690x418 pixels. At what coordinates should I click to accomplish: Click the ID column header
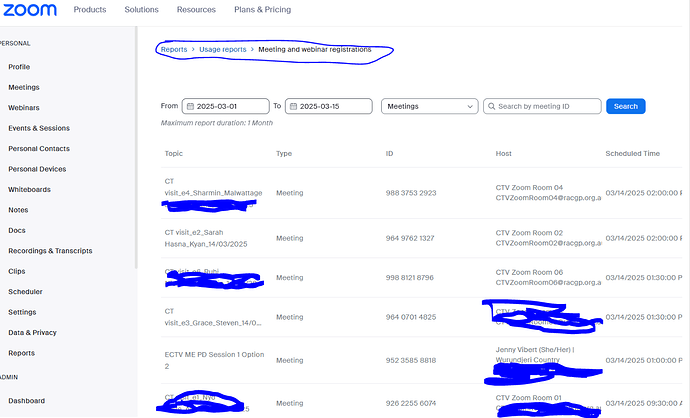389,154
